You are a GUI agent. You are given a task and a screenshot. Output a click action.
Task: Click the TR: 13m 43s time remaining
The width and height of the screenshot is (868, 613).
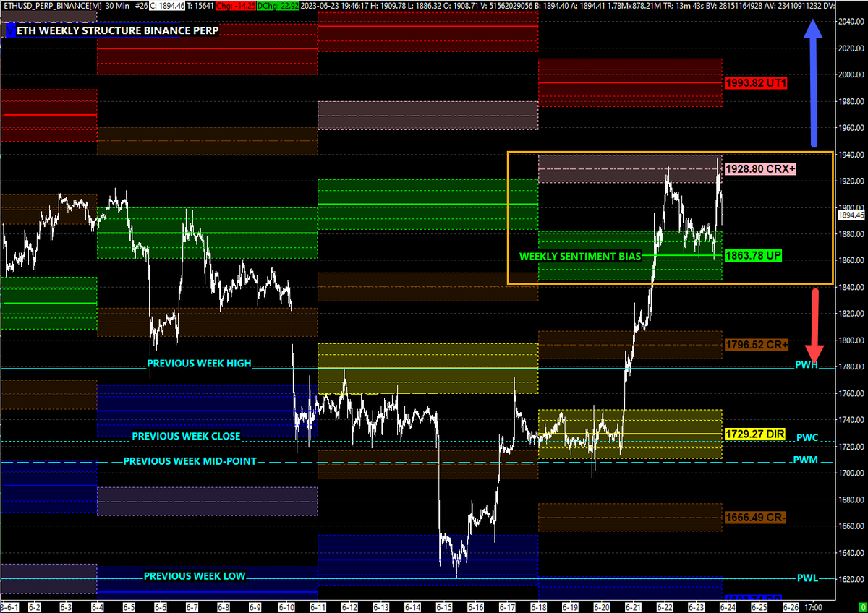[x=683, y=6]
